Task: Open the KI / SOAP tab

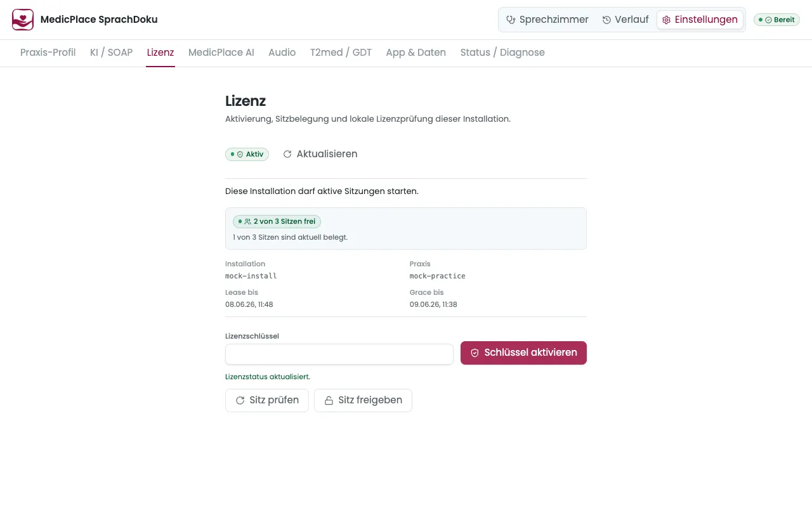Action: point(111,53)
